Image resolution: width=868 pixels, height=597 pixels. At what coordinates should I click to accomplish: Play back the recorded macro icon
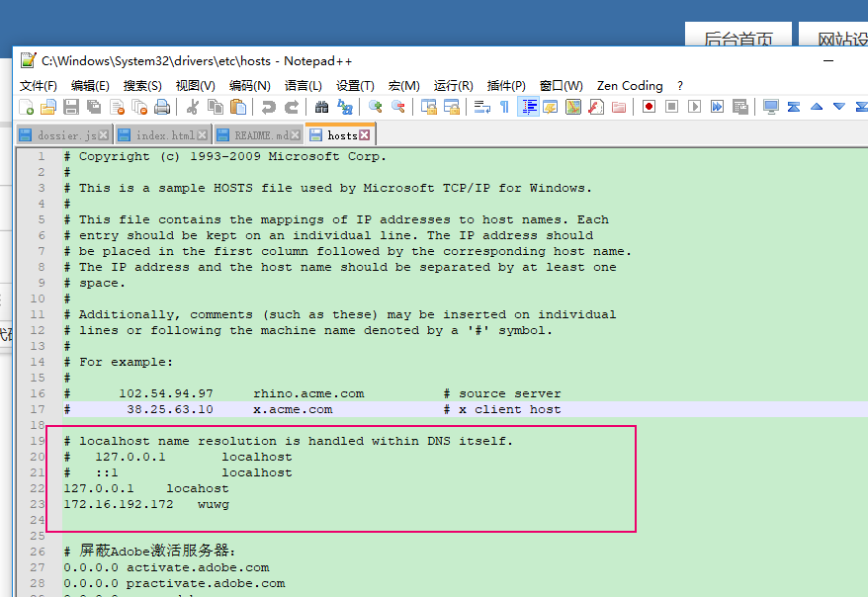[x=694, y=106]
